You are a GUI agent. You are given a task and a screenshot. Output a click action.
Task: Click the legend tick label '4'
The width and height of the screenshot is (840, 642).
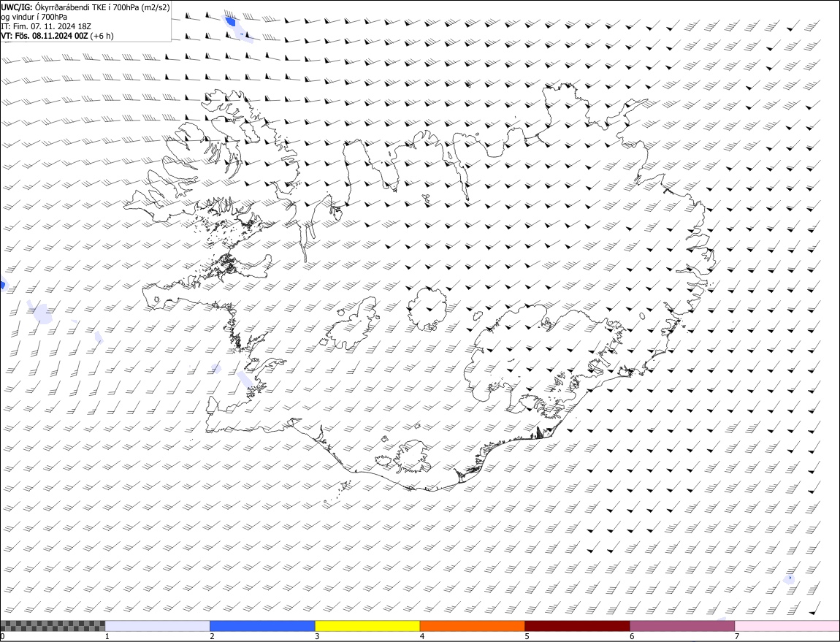point(422,637)
